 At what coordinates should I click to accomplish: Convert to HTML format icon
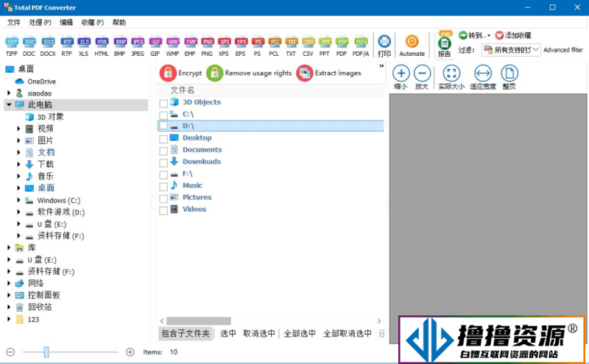(102, 46)
